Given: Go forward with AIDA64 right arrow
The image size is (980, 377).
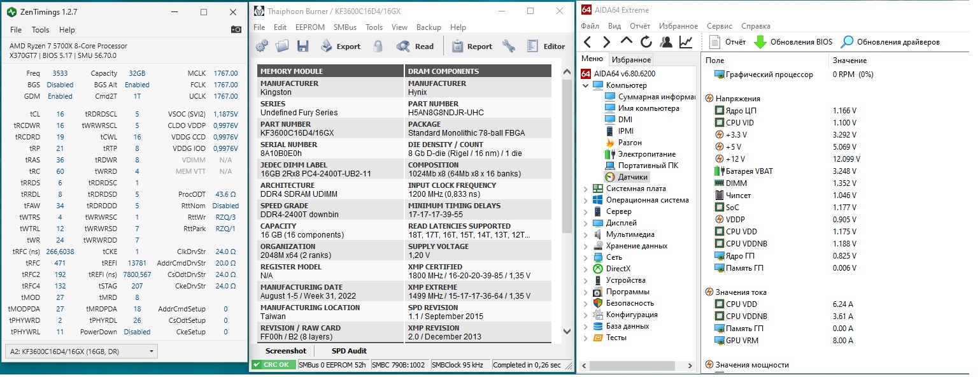Looking at the screenshot, I should pos(607,42).
